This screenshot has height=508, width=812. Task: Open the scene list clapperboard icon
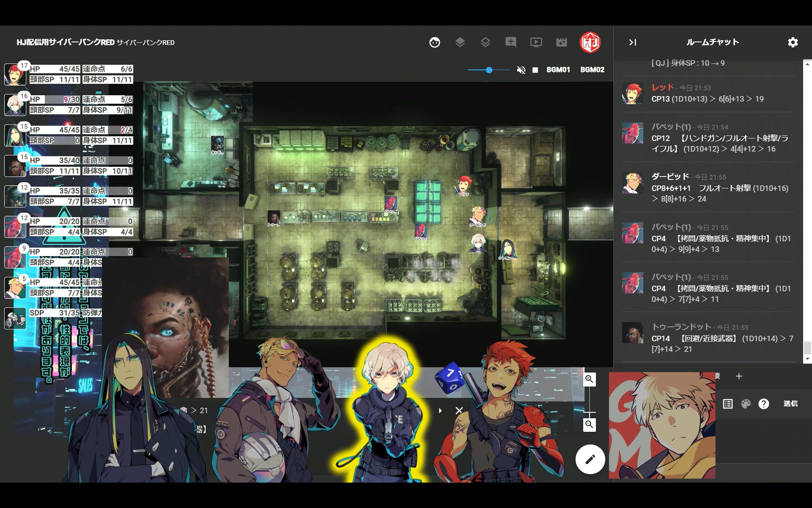(x=561, y=42)
